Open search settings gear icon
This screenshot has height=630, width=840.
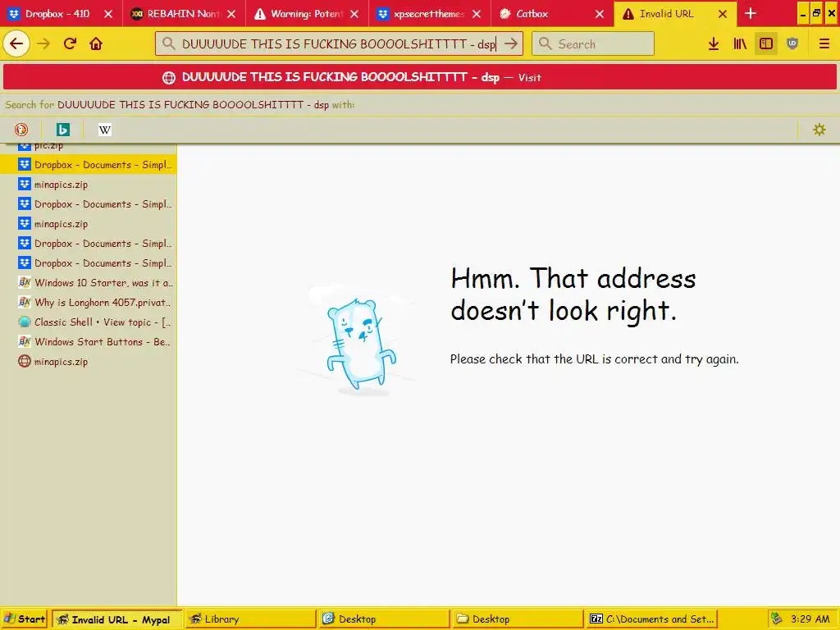(819, 130)
